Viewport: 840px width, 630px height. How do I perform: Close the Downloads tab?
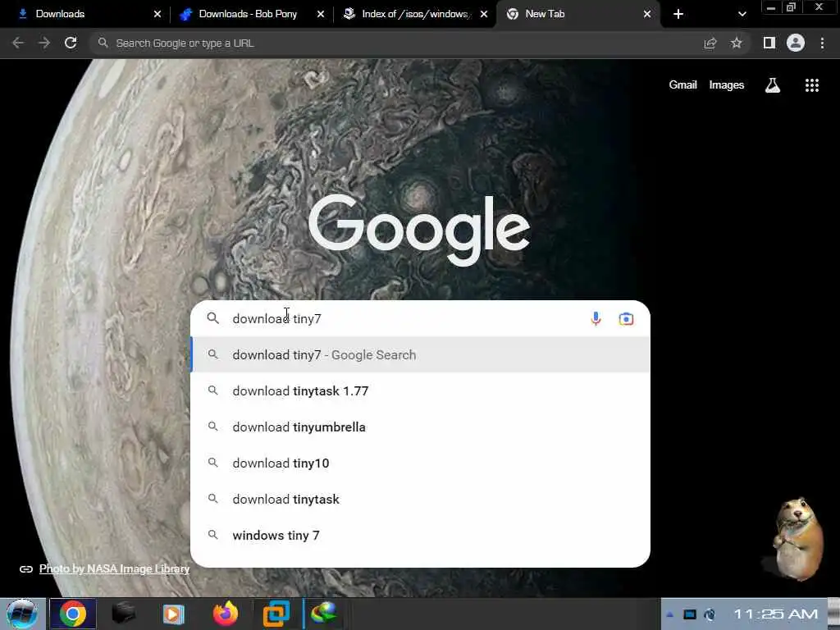[157, 14]
